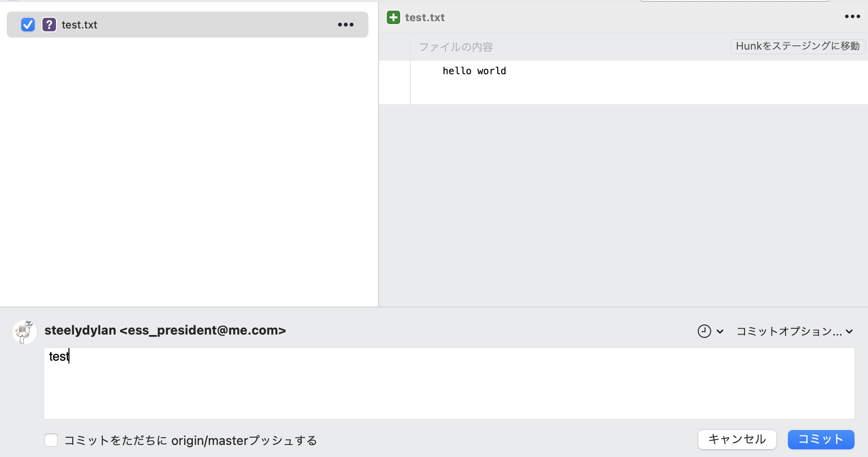Select the test.txt label in the diff panel
868x457 pixels.
425,17
